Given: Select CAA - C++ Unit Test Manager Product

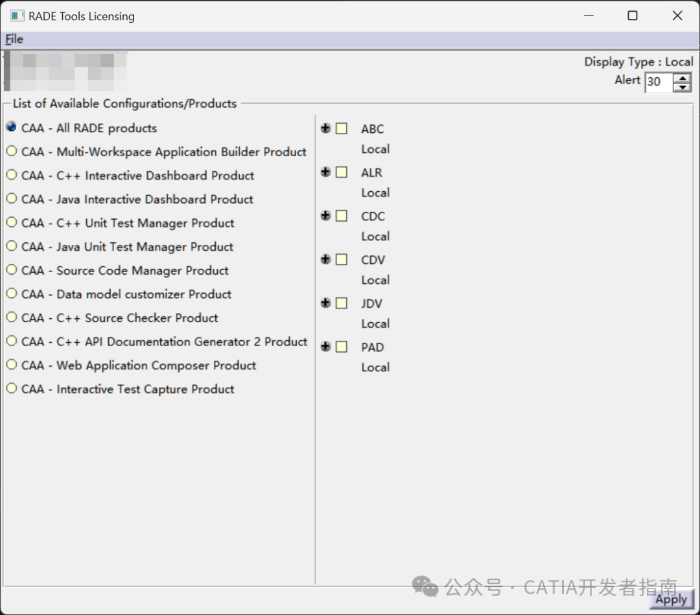Looking at the screenshot, I should (x=12, y=222).
